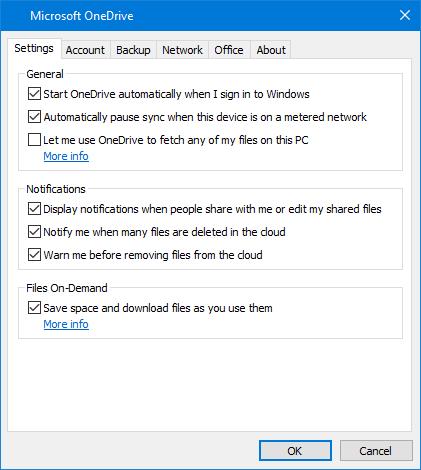The height and width of the screenshot is (470, 421).
Task: Click the Cancel button
Action: click(376, 451)
